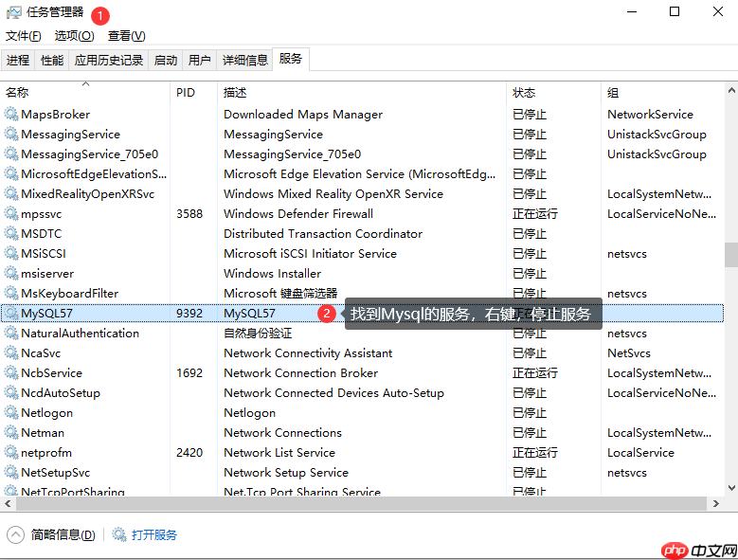738x560 pixels.
Task: Click the vertical scrollbar down arrow
Action: [731, 488]
